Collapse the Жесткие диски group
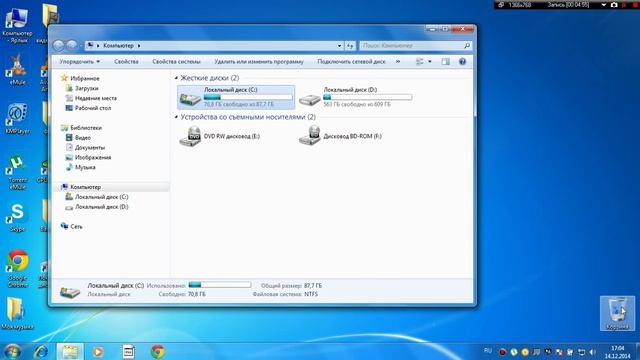640x360 pixels. click(x=176, y=78)
